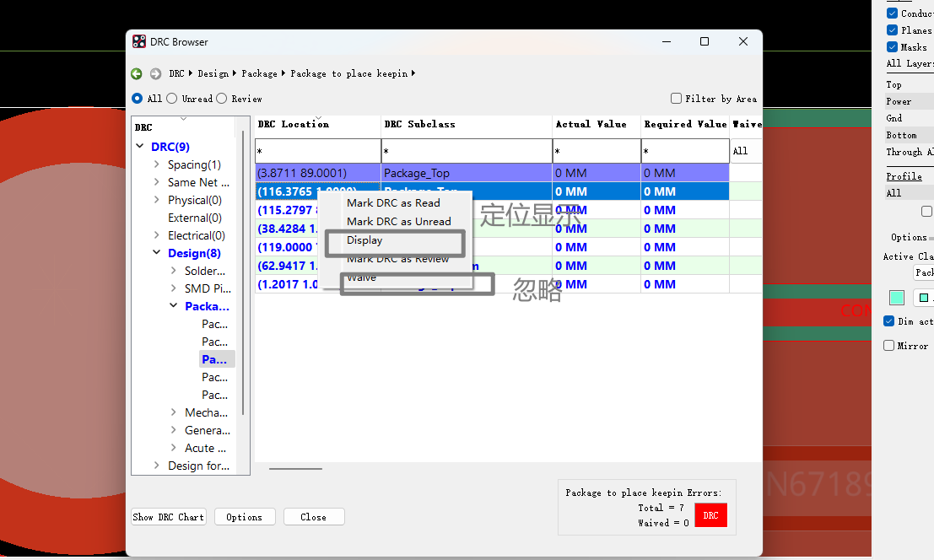Click the gray forward arrow icon
Viewport: 934px width, 560px height.
tap(155, 73)
